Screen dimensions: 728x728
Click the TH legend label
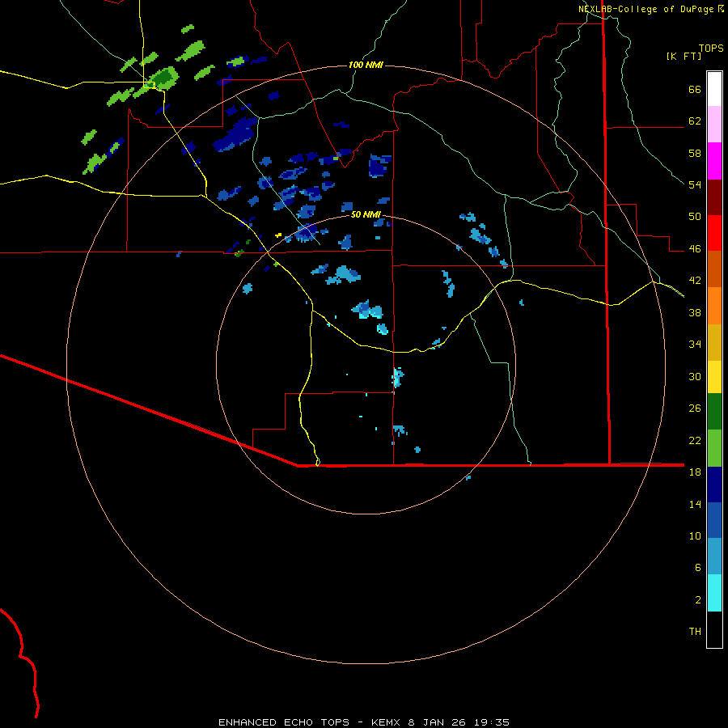(x=695, y=631)
